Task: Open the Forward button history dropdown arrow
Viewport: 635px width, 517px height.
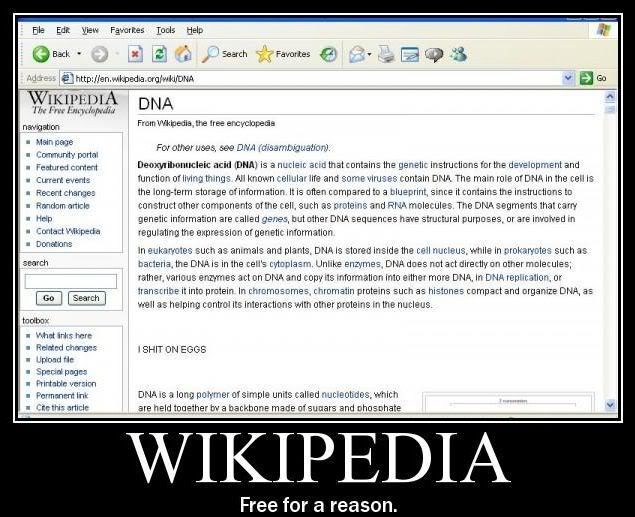Action: 117,53
